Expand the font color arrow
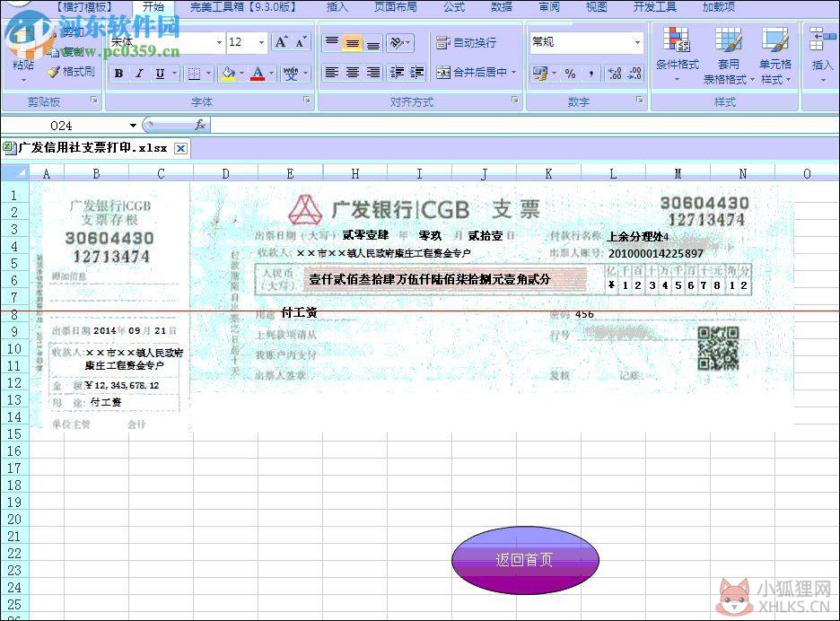840x621 pixels. click(271, 74)
